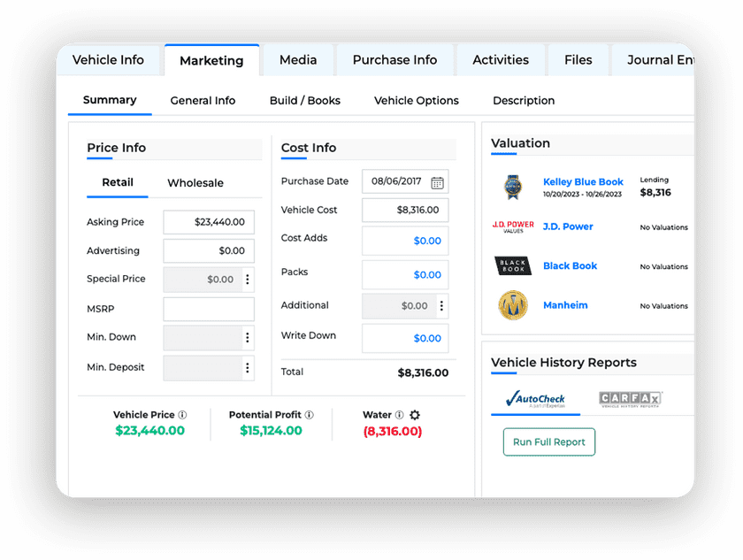Image resolution: width=743 pixels, height=560 pixels.
Task: Open the Purchase Date calendar picker icon
Action: click(437, 182)
